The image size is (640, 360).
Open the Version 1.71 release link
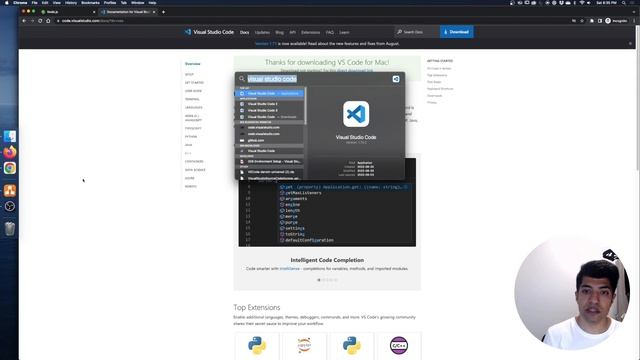click(x=266, y=44)
